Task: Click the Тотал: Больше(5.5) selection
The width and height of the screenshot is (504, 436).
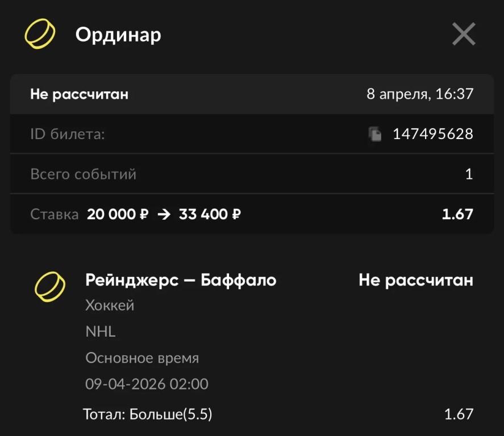Action: tap(148, 414)
